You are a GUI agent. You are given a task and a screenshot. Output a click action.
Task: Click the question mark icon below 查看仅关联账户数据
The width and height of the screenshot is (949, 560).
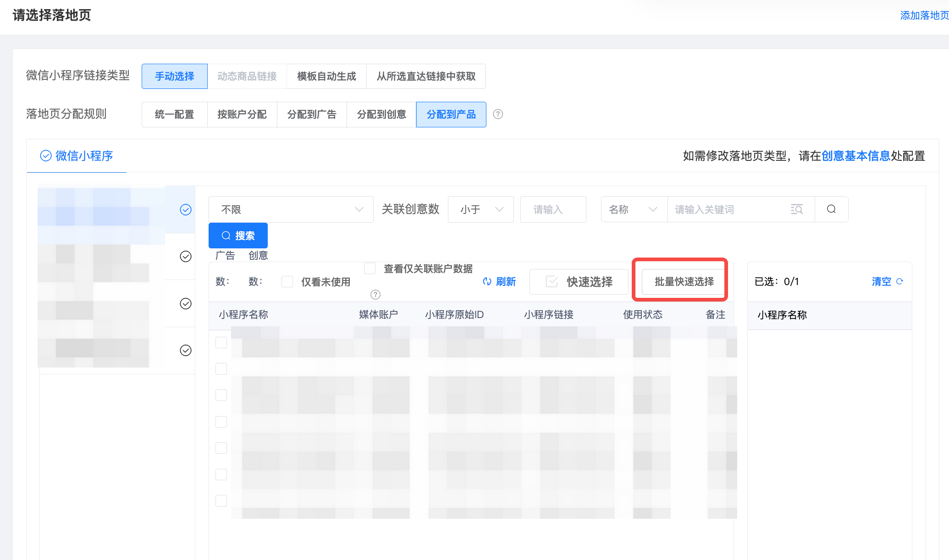point(375,294)
